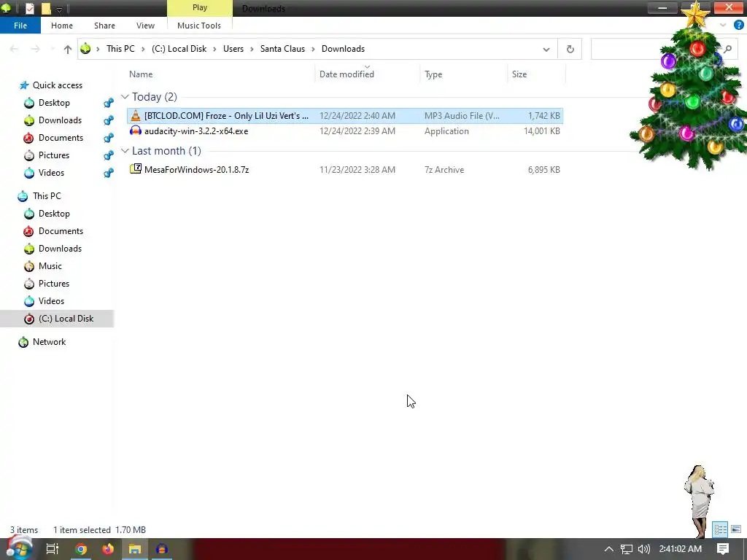Refresh the Downloads folder view
Image resolution: width=747 pixels, height=560 pixels.
570,49
